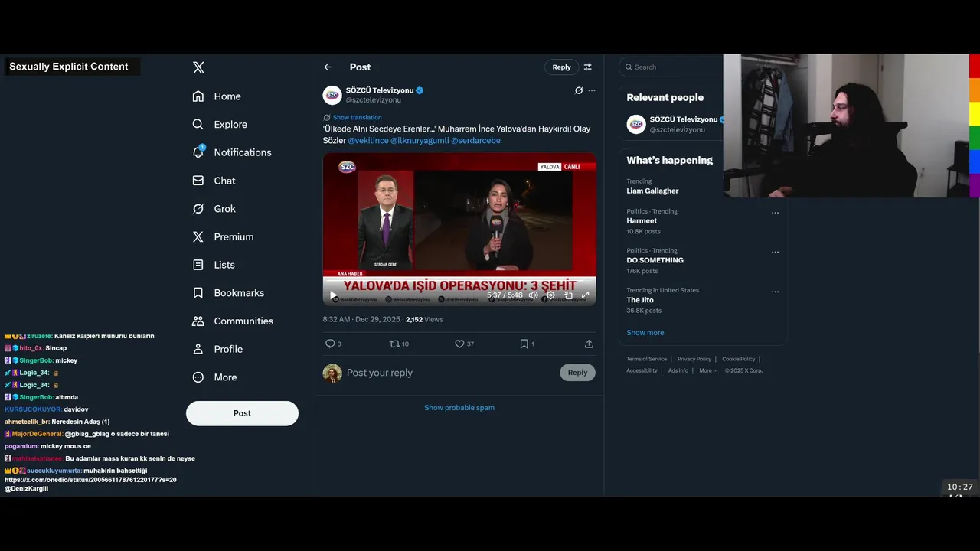Open Notifications in the sidebar
This screenshot has height=551, width=980.
pos(232,152)
